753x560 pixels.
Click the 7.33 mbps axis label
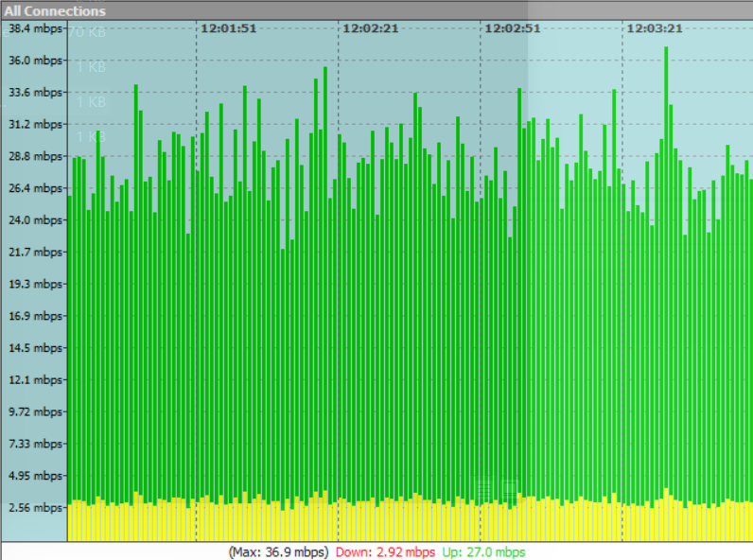click(36, 444)
